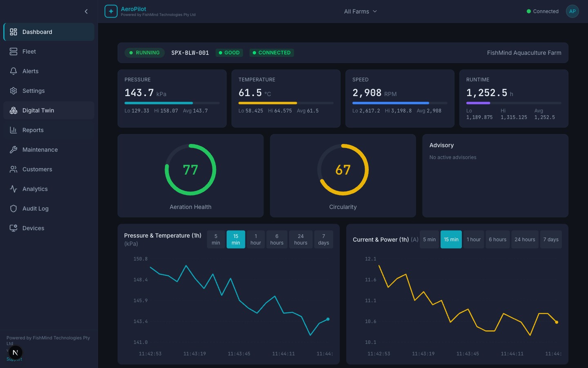Click the Connected status in header
This screenshot has height=368, width=588.
pos(543,11)
